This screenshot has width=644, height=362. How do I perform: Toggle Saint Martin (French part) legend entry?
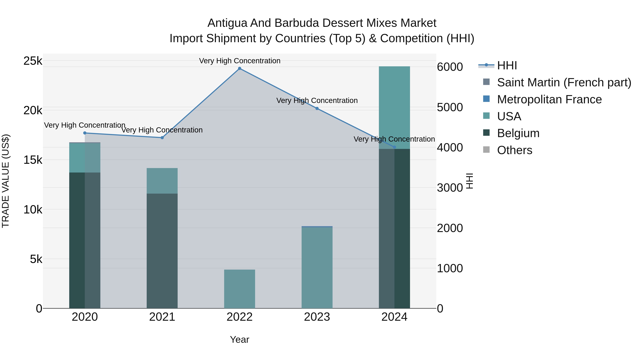(557, 82)
